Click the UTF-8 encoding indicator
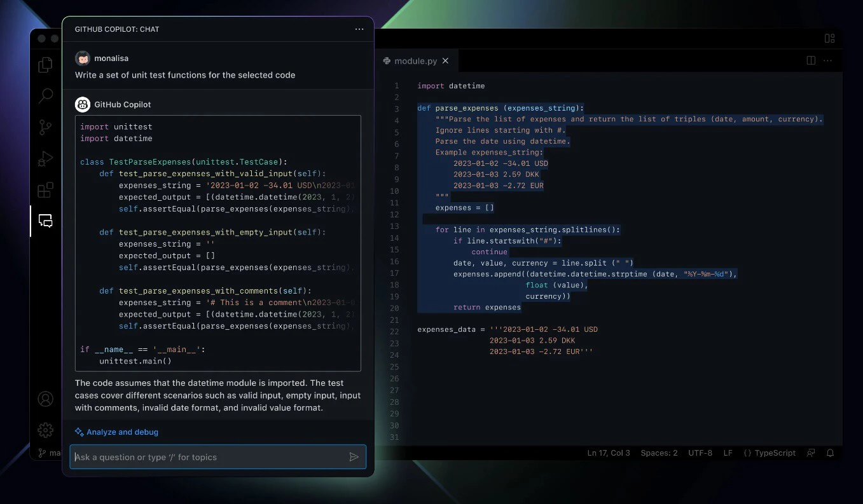This screenshot has height=504, width=863. coord(700,453)
